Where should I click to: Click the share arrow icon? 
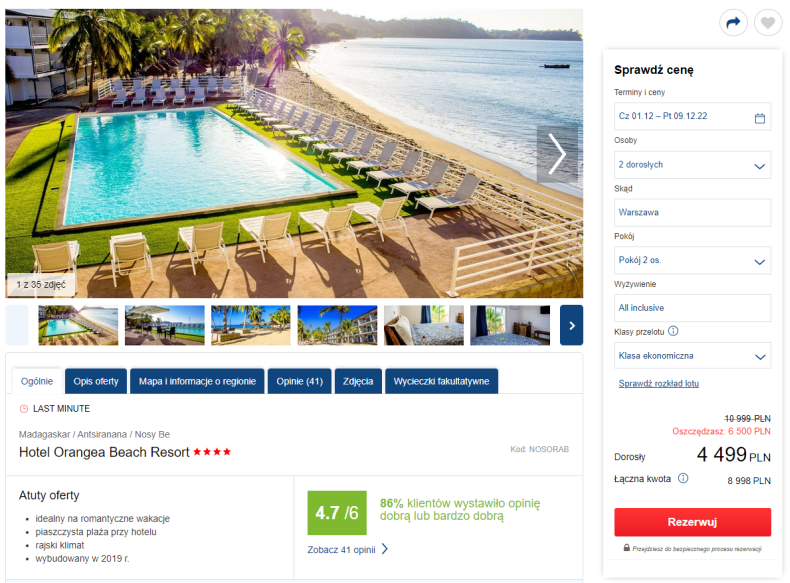[x=733, y=23]
